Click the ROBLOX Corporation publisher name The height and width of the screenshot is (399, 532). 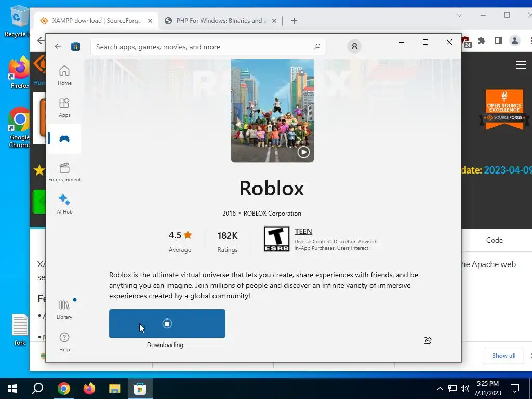(272, 214)
